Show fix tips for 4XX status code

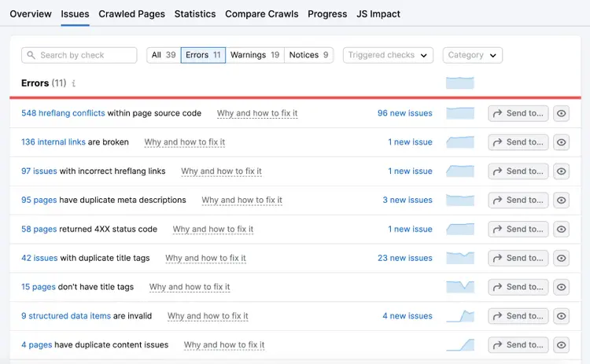pos(213,230)
